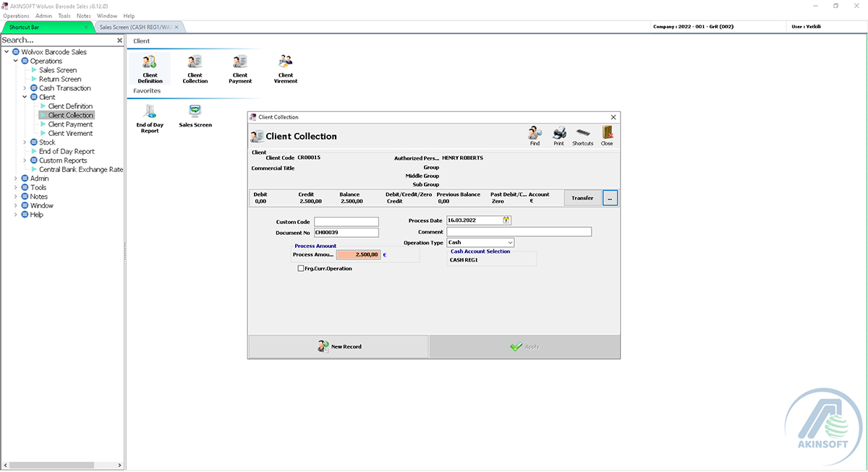Image resolution: width=868 pixels, height=472 pixels.
Task: Expand Custom Reports tree node
Action: pos(25,160)
